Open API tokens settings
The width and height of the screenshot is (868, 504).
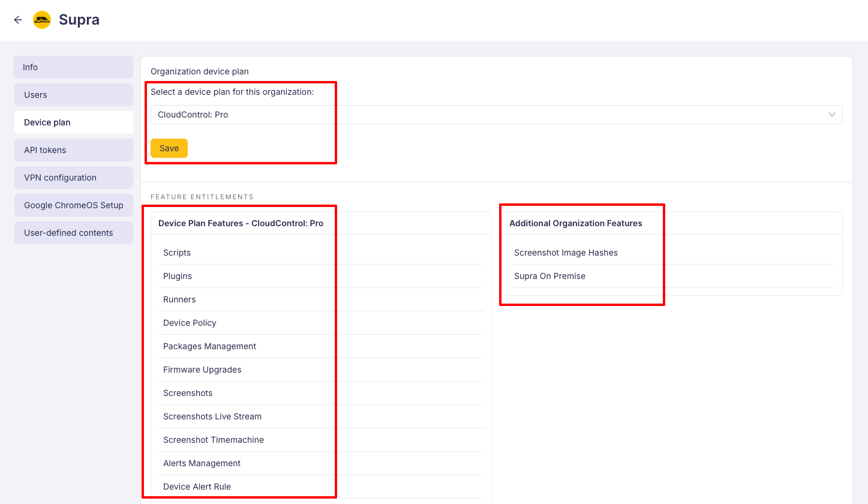coord(73,150)
